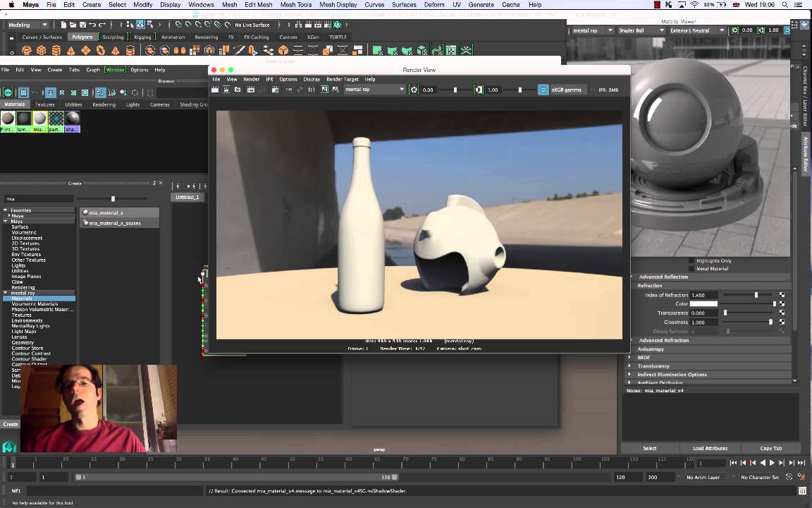Click the Open Scene folder icon

73,25
